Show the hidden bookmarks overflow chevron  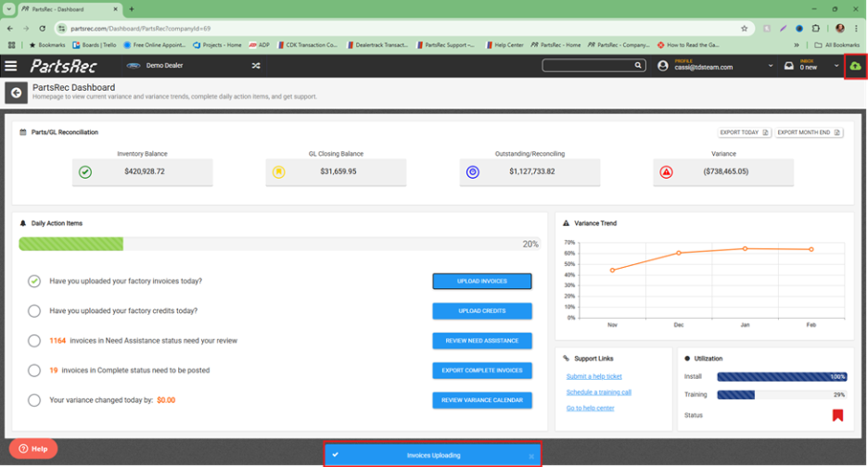click(x=796, y=44)
